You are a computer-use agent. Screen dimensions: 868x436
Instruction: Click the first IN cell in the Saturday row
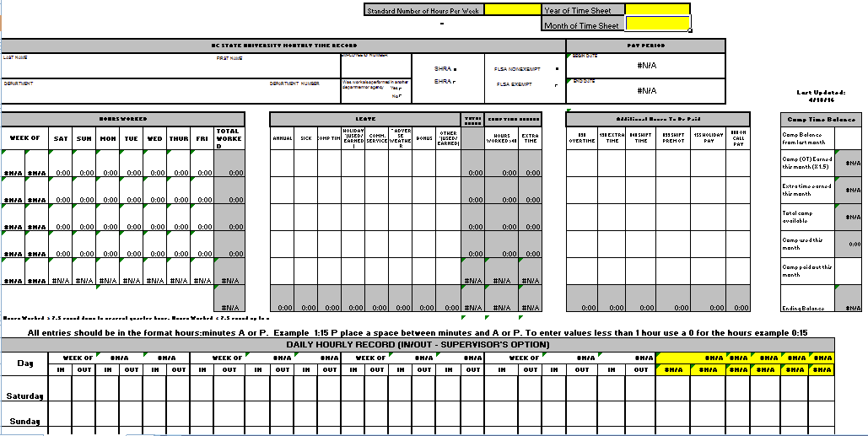pyautogui.click(x=61, y=389)
